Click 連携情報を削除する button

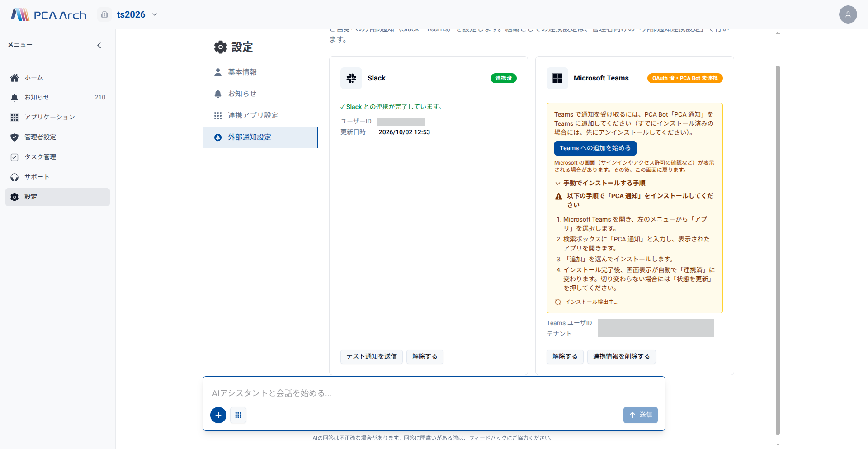622,357
